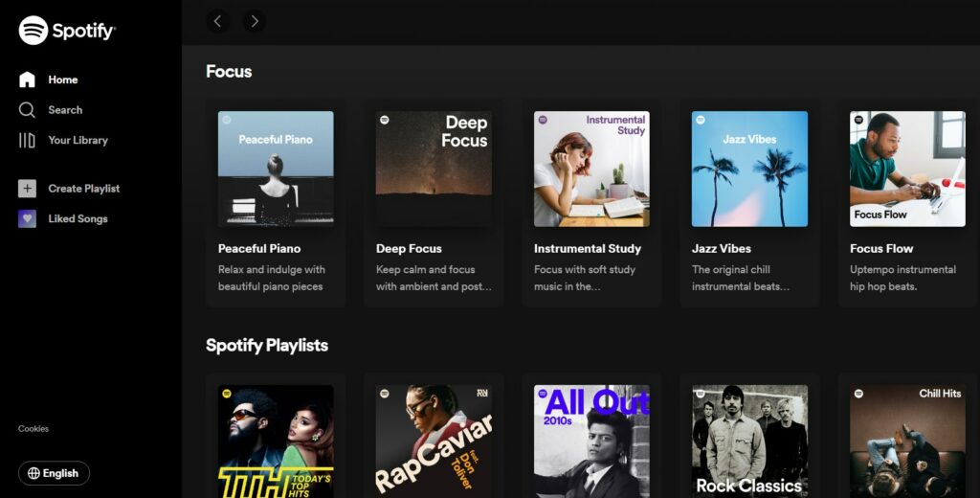This screenshot has height=498, width=980.
Task: Click the globe icon on the English button
Action: (33, 473)
